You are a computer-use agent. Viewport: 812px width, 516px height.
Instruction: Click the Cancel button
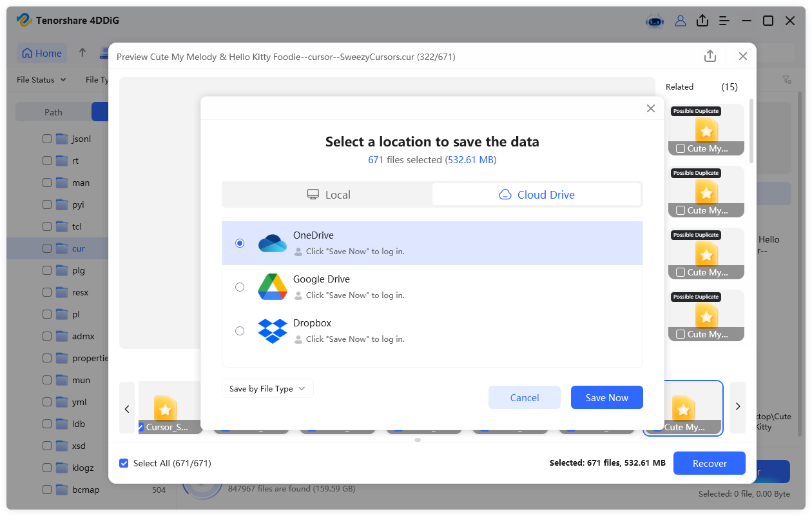click(525, 397)
